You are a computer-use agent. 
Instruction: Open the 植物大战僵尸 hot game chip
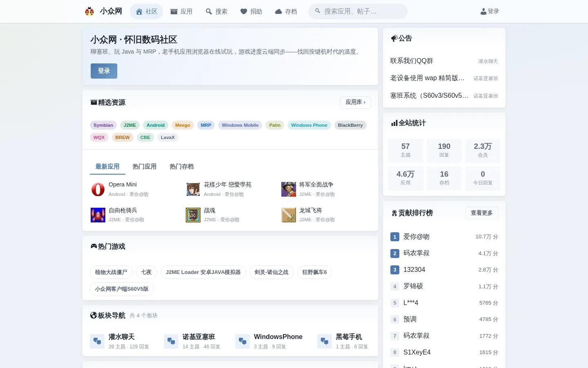click(x=111, y=272)
